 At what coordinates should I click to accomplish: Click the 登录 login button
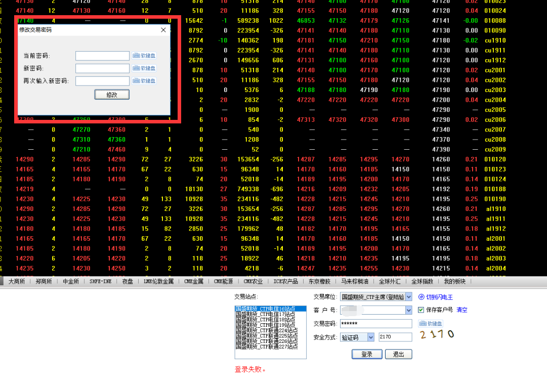367,355
